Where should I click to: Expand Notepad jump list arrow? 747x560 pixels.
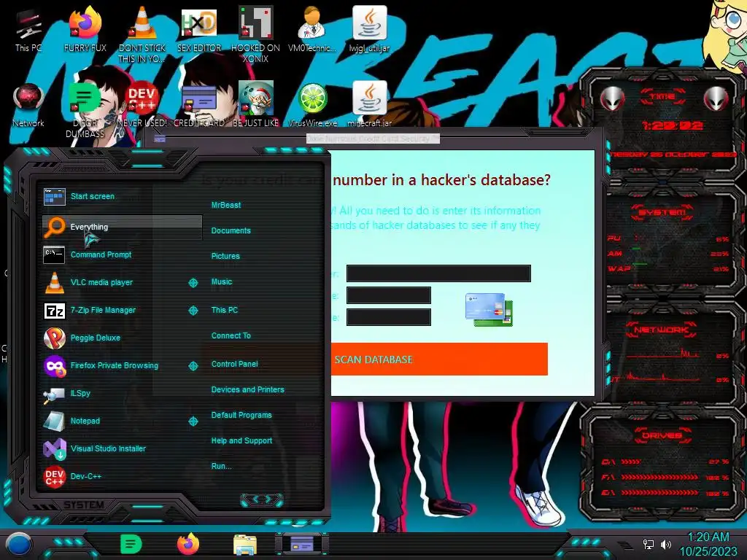coord(193,421)
